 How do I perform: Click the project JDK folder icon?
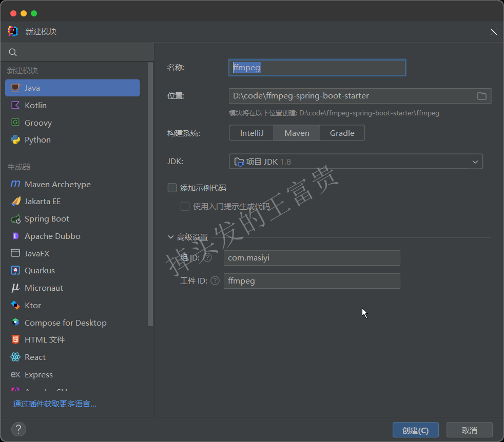[239, 162]
